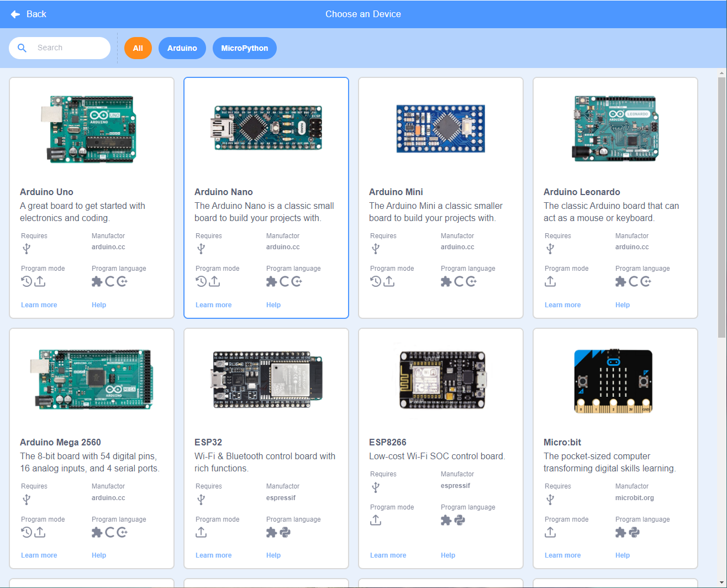Click the Python language icon on ESP32
This screenshot has width=727, height=588.
coord(285,533)
